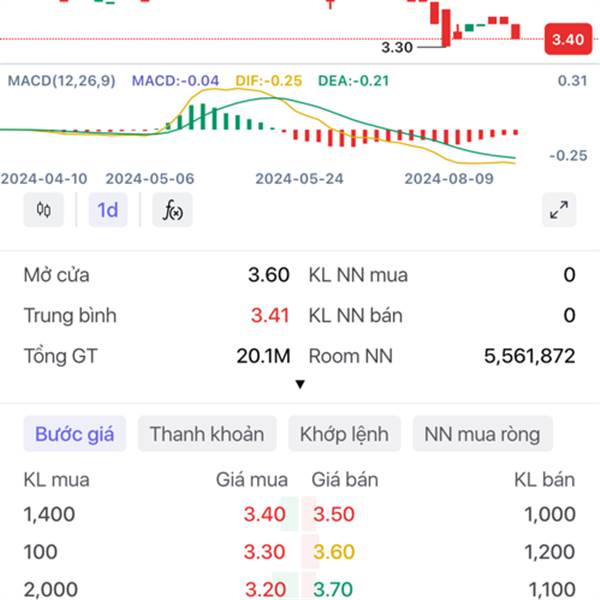Tap the DIF:-0.25 value
Screen dimensions: 600x600
click(x=269, y=81)
